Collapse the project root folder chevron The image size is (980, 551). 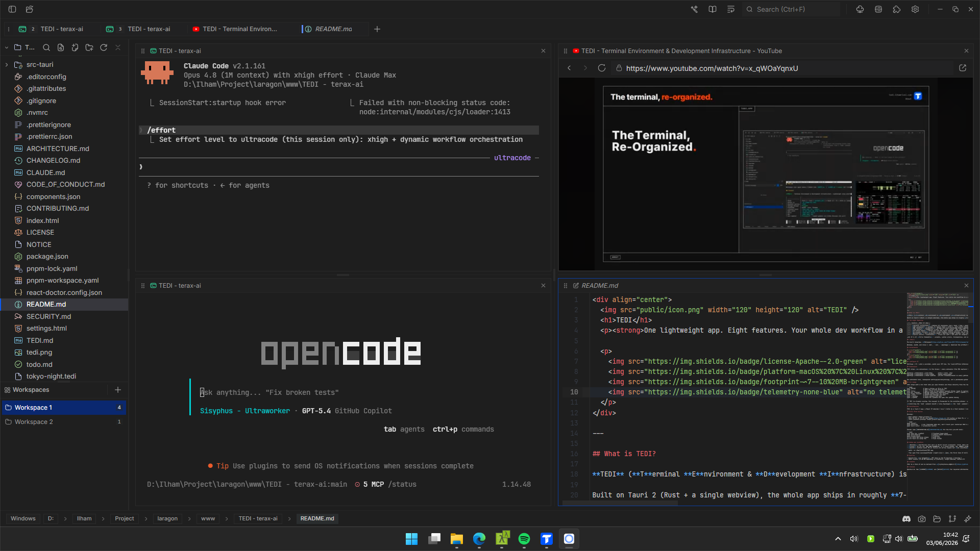[x=7, y=47]
